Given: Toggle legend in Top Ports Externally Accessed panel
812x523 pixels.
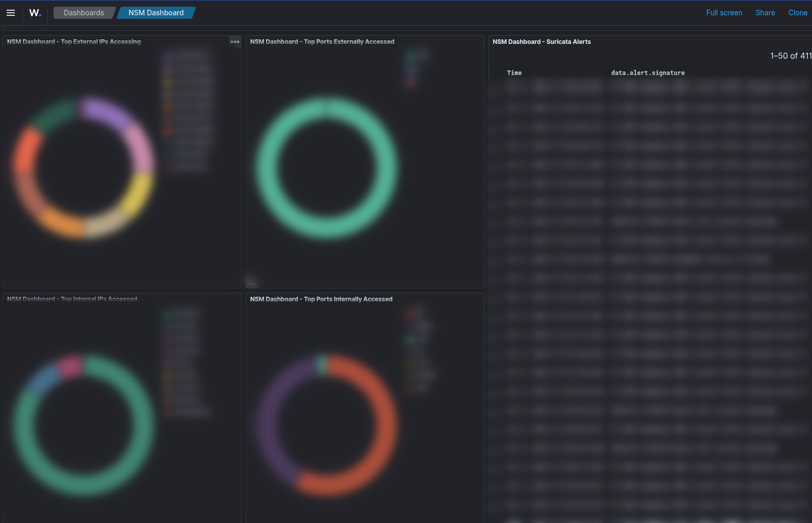Looking at the screenshot, I should [252, 283].
